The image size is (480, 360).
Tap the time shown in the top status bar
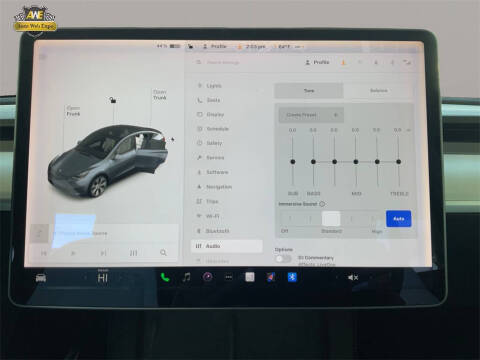[x=255, y=47]
